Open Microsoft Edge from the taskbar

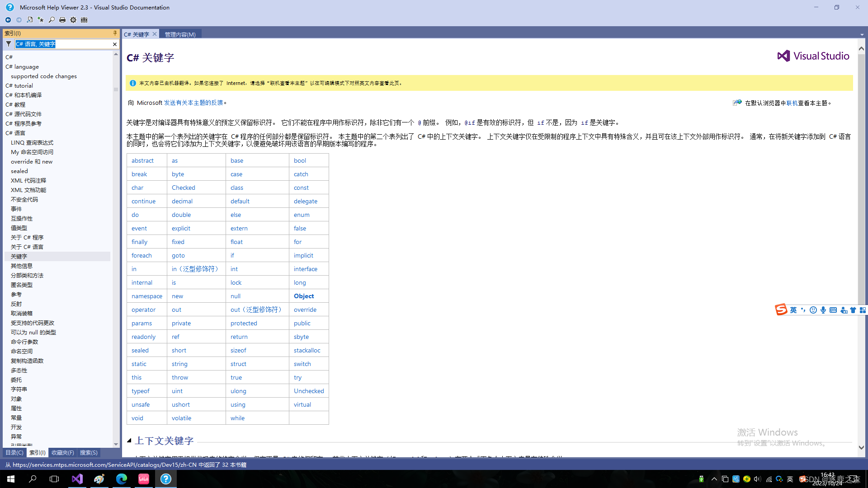[x=122, y=479]
